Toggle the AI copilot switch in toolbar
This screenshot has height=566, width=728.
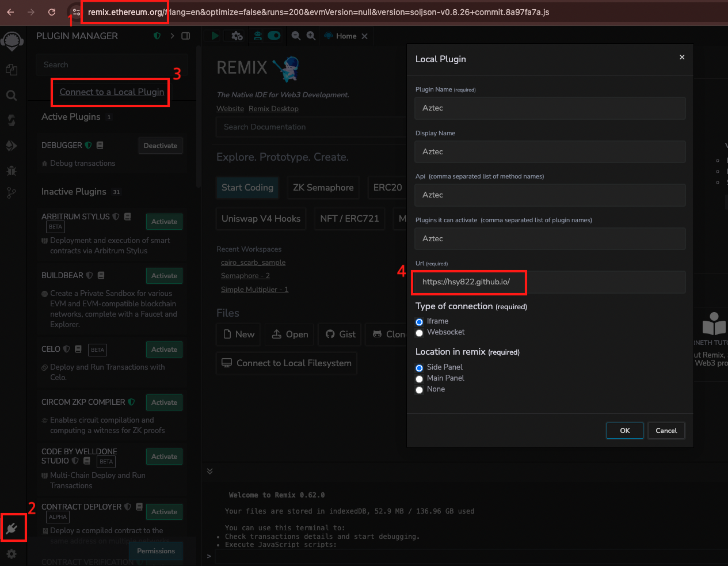coord(274,36)
